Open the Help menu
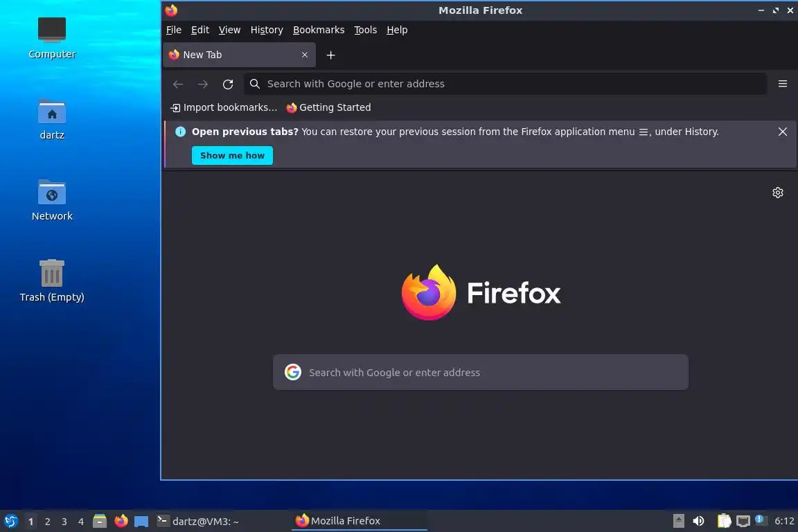 click(397, 30)
